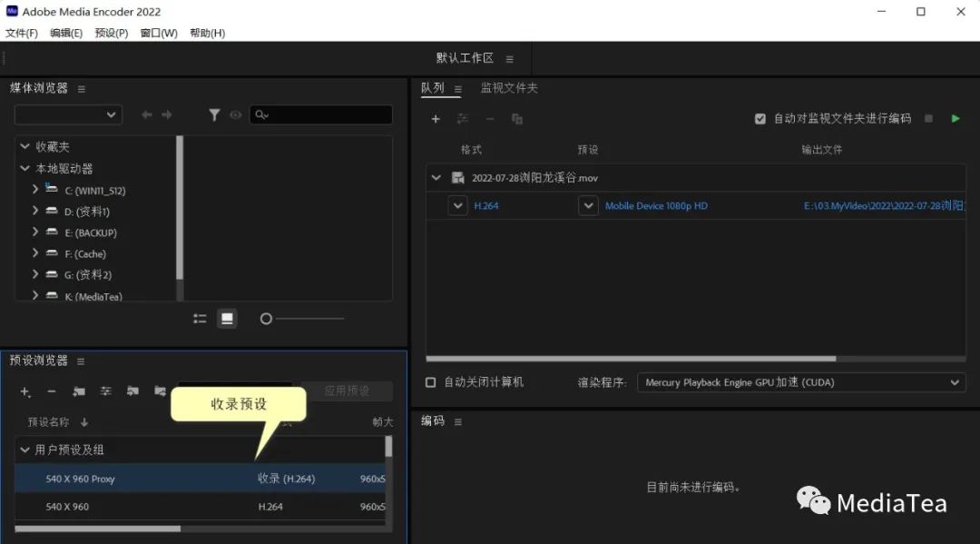Viewport: 980px width, 544px height.
Task: Expand the F: (Cache) drive
Action: (35, 253)
